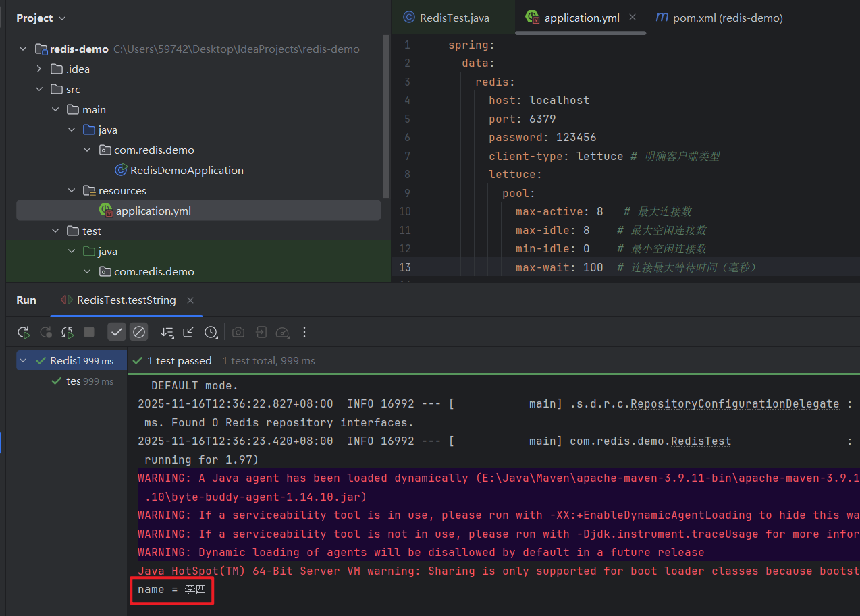The height and width of the screenshot is (616, 860).
Task: Click the project tree vertical scrollbar
Action: [386, 116]
